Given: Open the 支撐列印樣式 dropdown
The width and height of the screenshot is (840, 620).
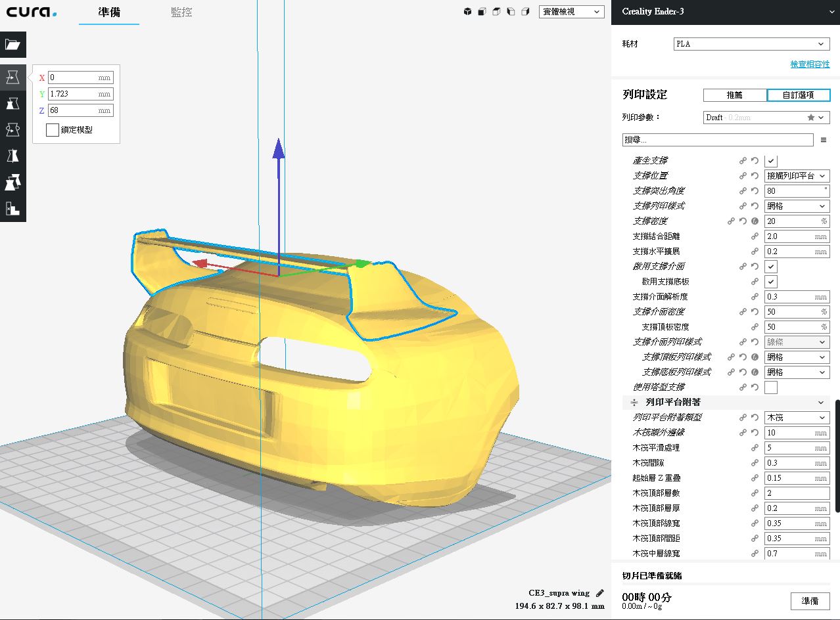Looking at the screenshot, I should pyautogui.click(x=797, y=206).
